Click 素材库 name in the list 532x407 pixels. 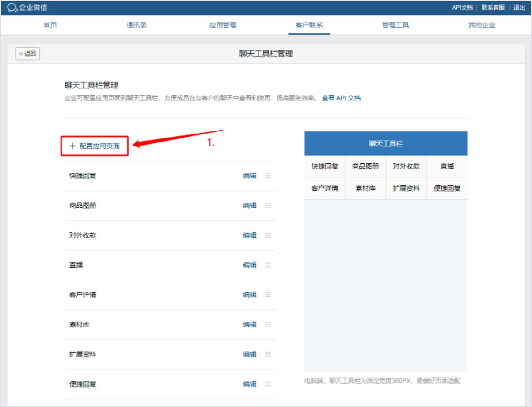(80, 324)
